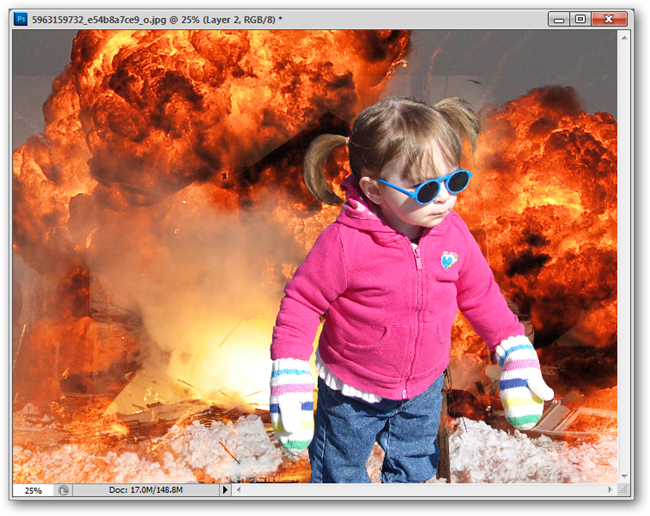
Task: Click the Doc: 17.0M/148.8M status text
Action: coord(146,490)
